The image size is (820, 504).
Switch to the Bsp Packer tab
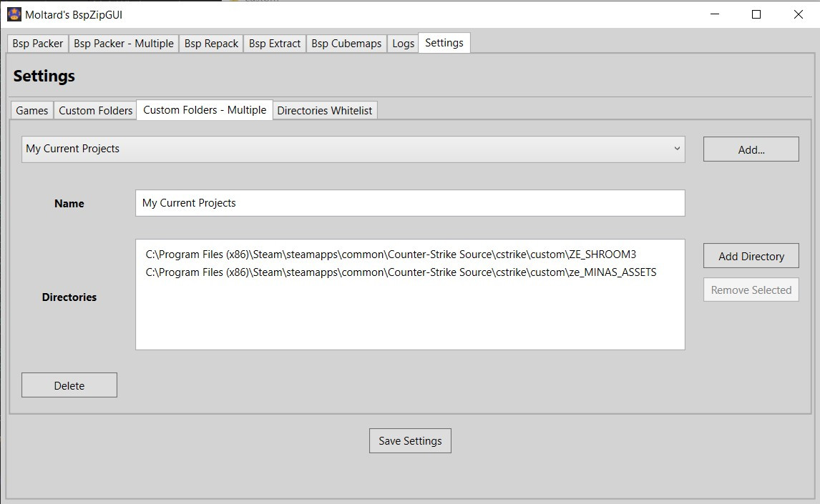pyautogui.click(x=36, y=43)
